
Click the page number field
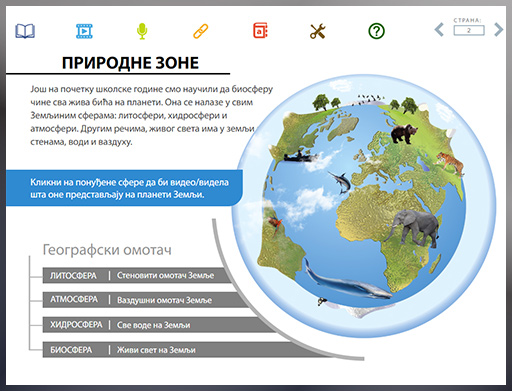(x=469, y=30)
